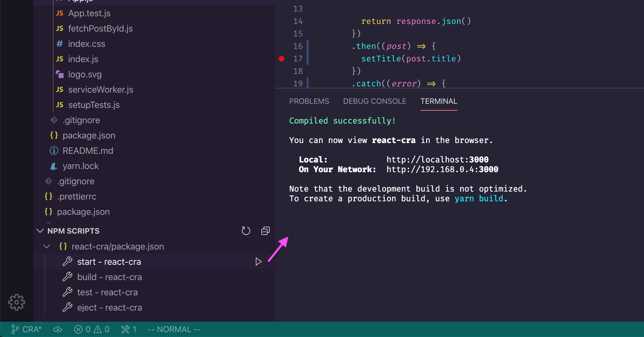Collapse the react-cra/package.json node

point(47,246)
